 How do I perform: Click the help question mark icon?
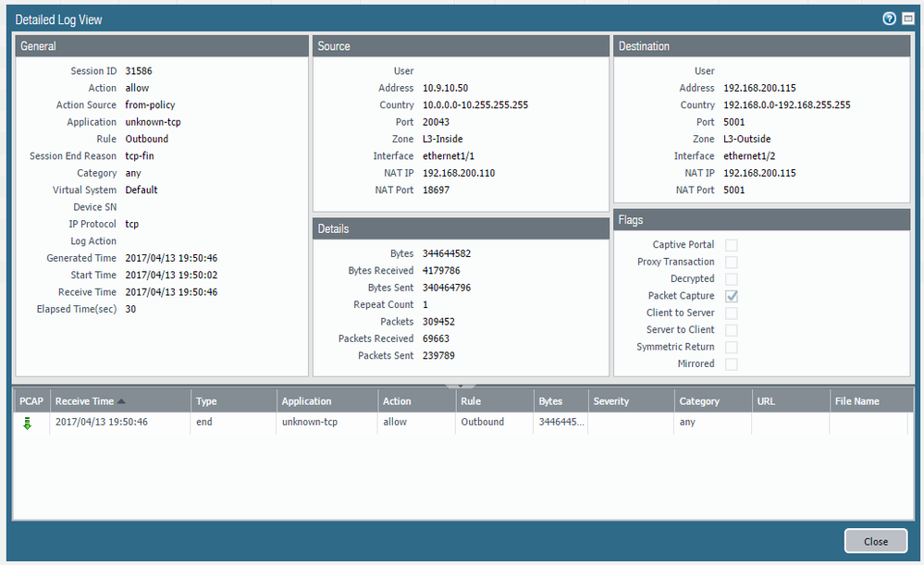coord(890,18)
